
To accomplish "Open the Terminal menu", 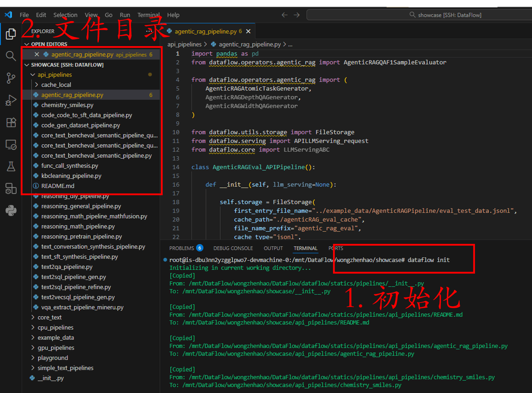I will coord(148,15).
